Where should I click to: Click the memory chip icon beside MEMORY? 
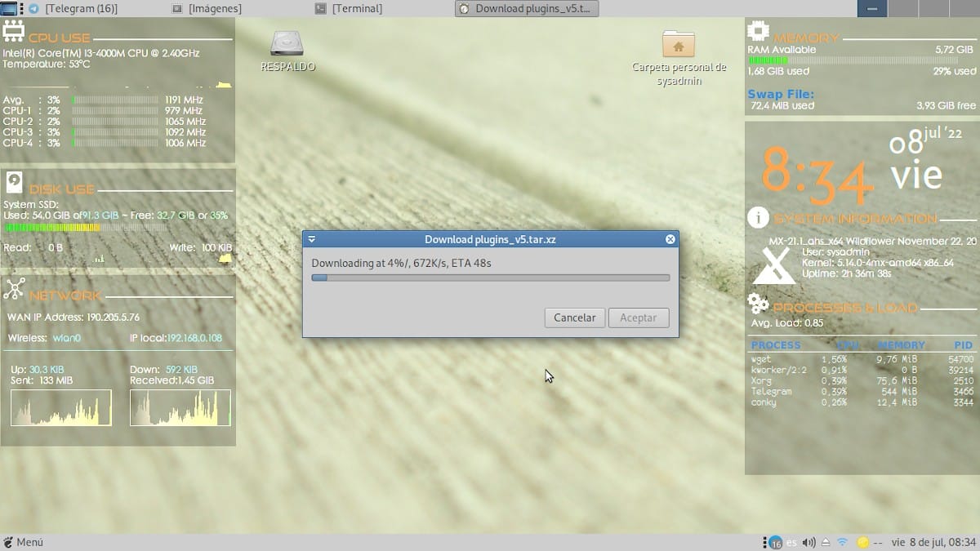coord(759,33)
